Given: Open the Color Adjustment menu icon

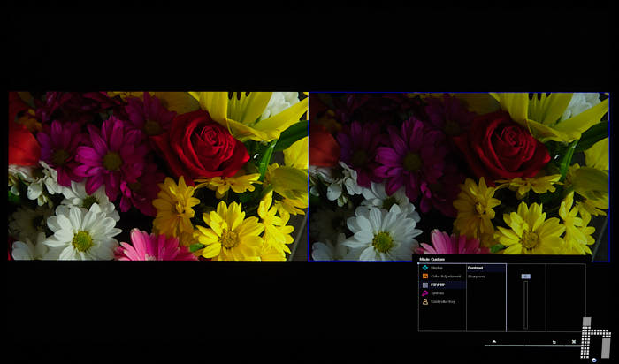Looking at the screenshot, I should click(424, 276).
